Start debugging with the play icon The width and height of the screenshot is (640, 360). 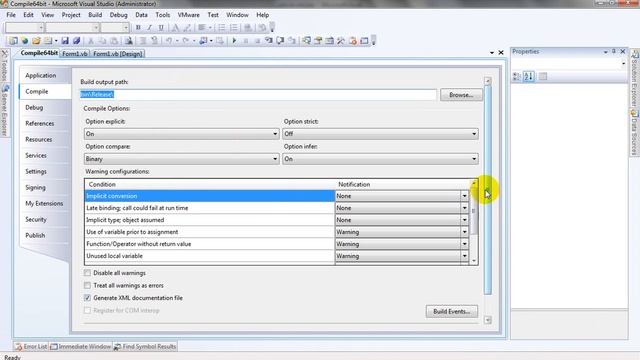[234, 41]
